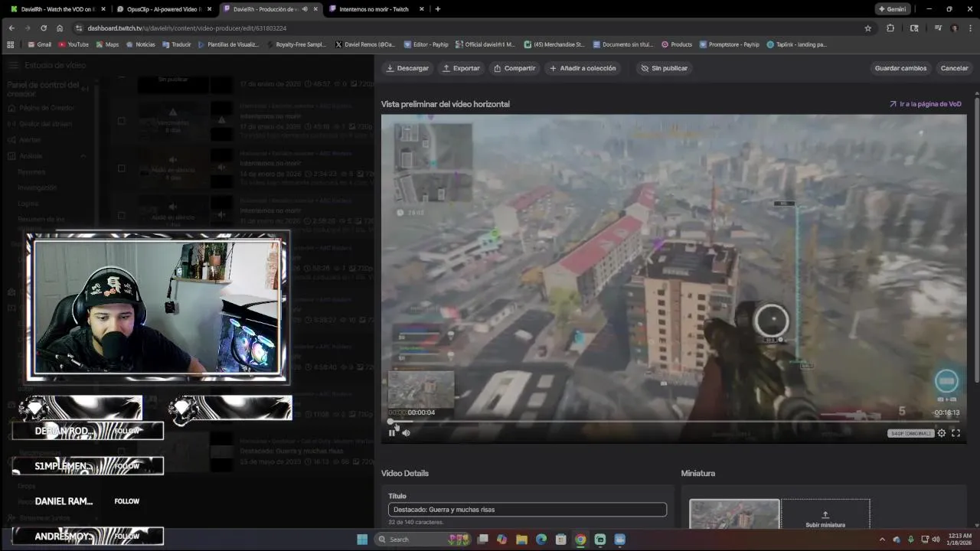
Task: Click the Follow button beside DANIEL RAM...
Action: tap(127, 501)
